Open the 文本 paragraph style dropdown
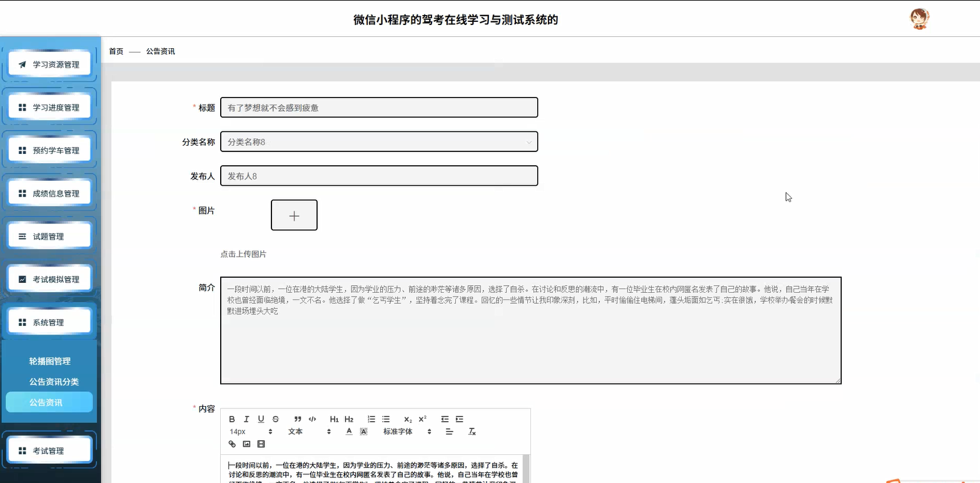980x483 pixels. pyautogui.click(x=309, y=432)
